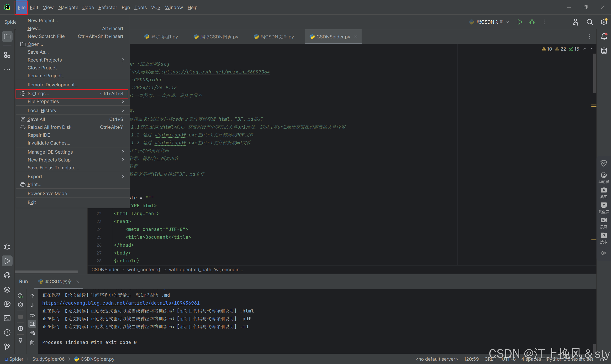
Task: Click write_content() in the breadcrumb bar
Action: (143, 270)
